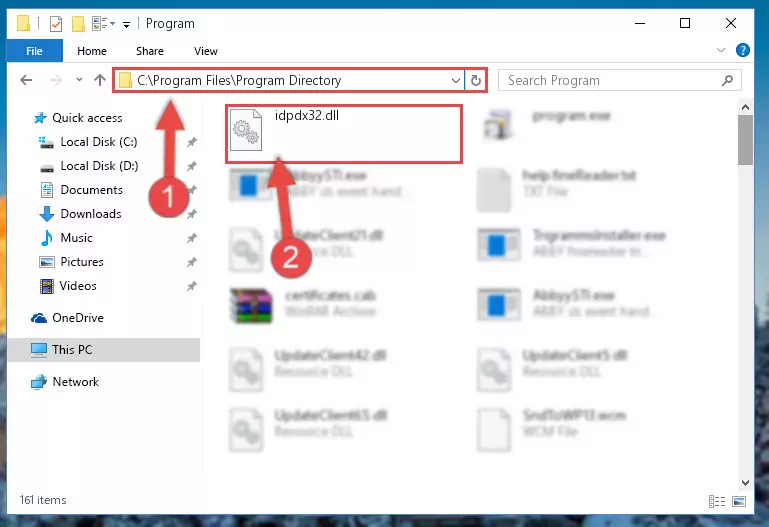
Task: Click the pin icon beside Videos
Action: [x=192, y=286]
